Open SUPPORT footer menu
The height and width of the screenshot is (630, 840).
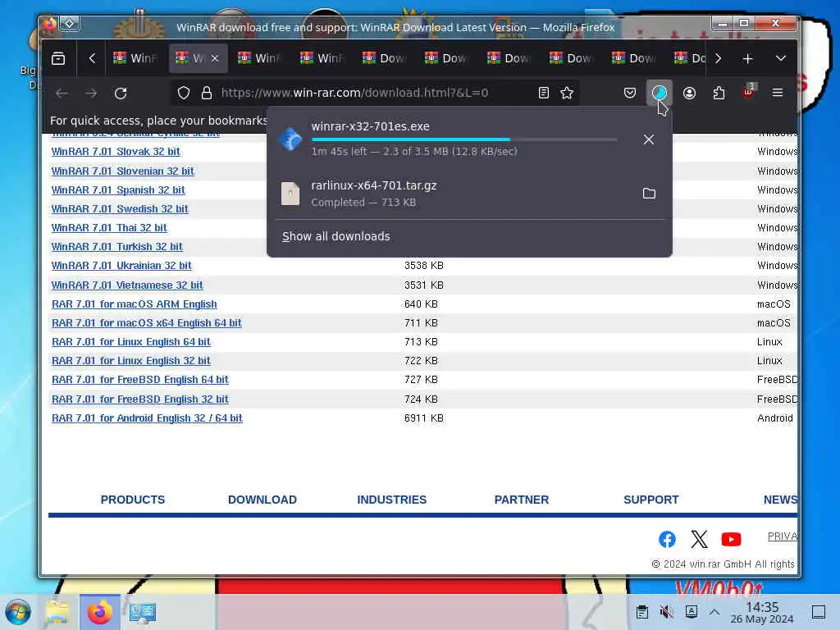click(651, 500)
